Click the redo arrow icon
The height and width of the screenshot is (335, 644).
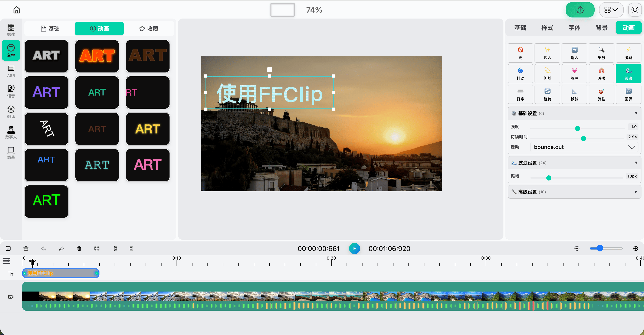(62, 248)
